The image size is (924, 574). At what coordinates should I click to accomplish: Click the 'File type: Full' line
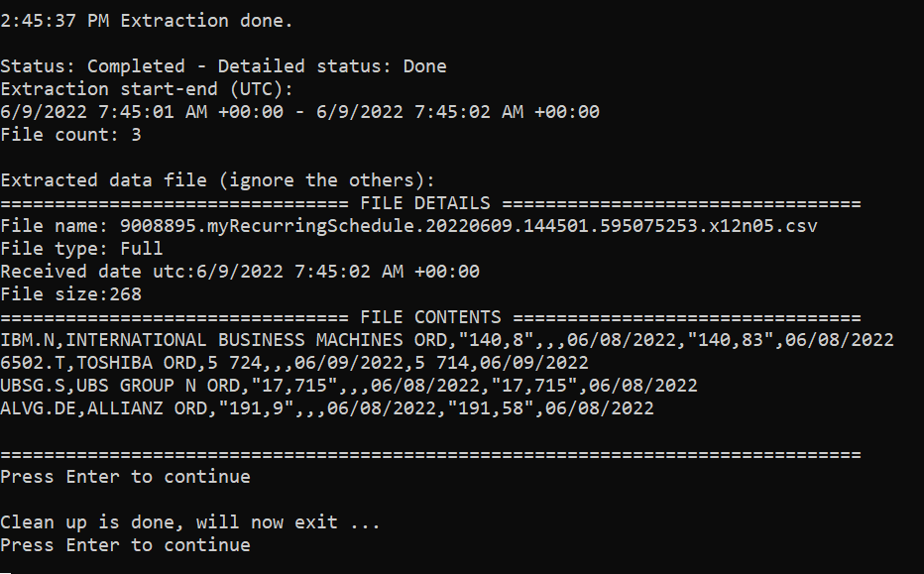click(81, 249)
